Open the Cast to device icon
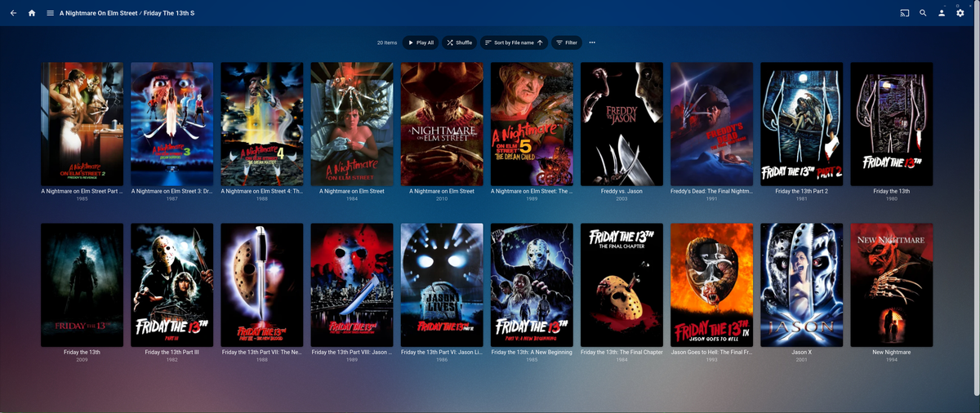This screenshot has width=980, height=413. point(905,13)
